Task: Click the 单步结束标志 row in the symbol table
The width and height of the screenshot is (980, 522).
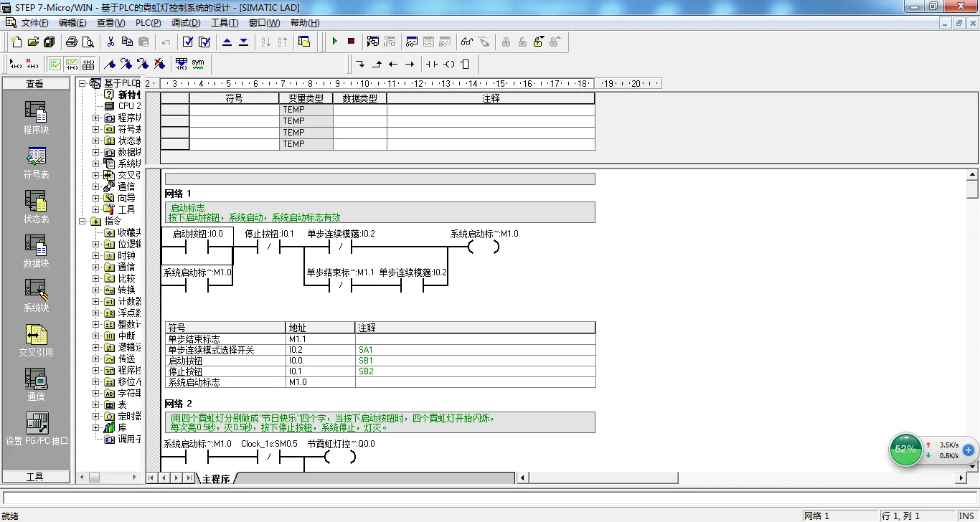Action: [380, 339]
